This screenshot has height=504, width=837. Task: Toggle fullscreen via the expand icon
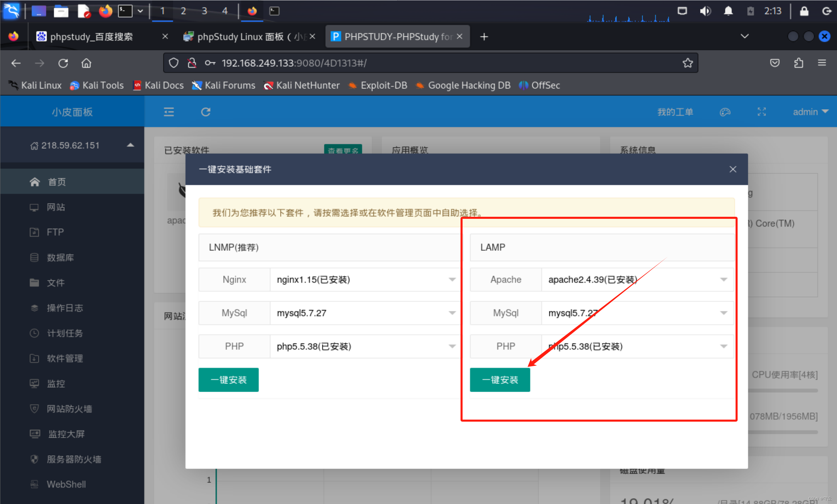pyautogui.click(x=761, y=112)
